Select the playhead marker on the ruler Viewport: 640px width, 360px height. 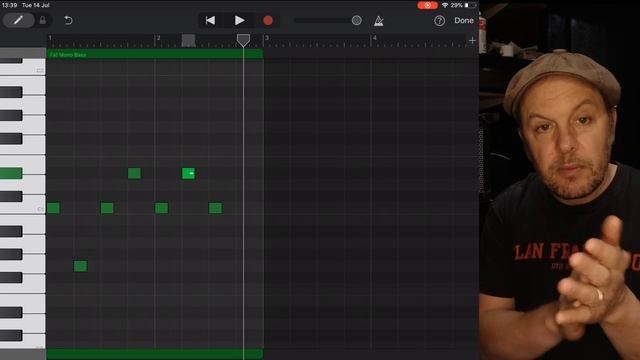243,40
